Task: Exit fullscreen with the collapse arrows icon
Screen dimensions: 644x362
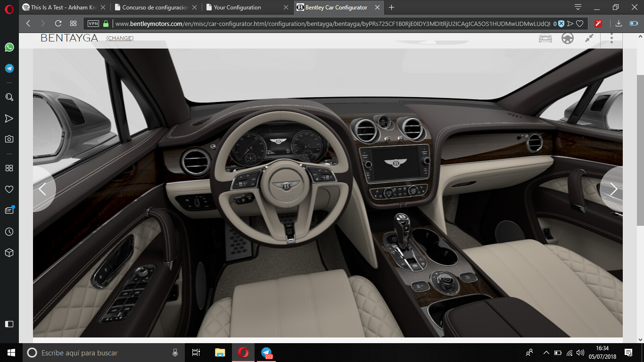Action: (589, 38)
